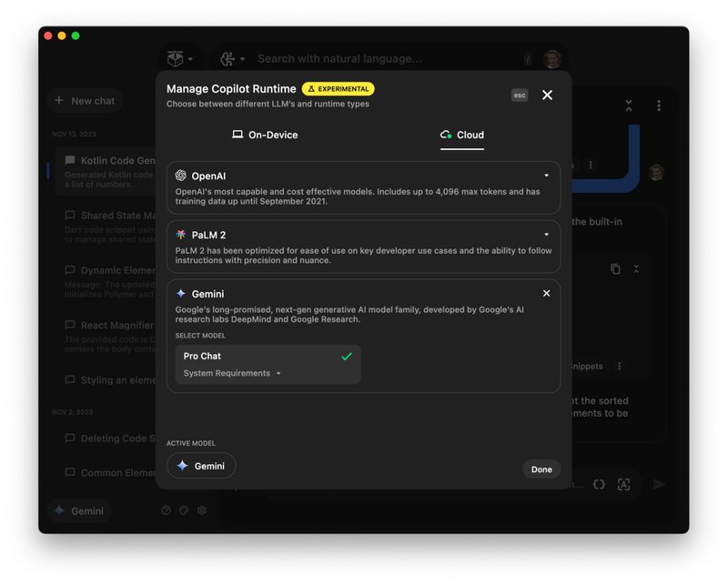Select the Cloud tab
The width and height of the screenshot is (728, 585).
(462, 136)
